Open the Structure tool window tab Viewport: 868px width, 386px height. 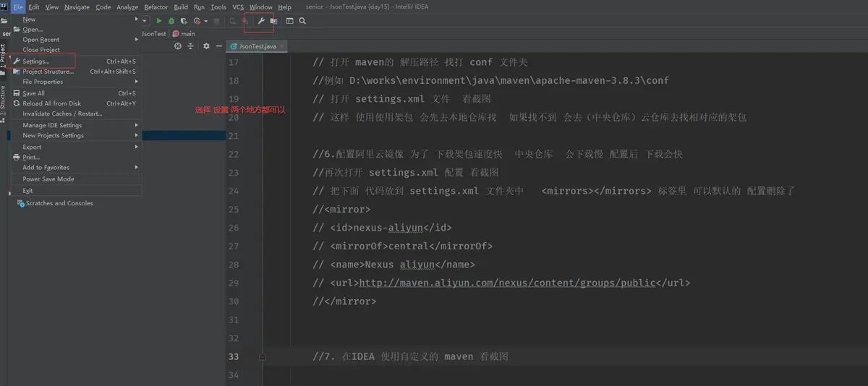click(4, 103)
